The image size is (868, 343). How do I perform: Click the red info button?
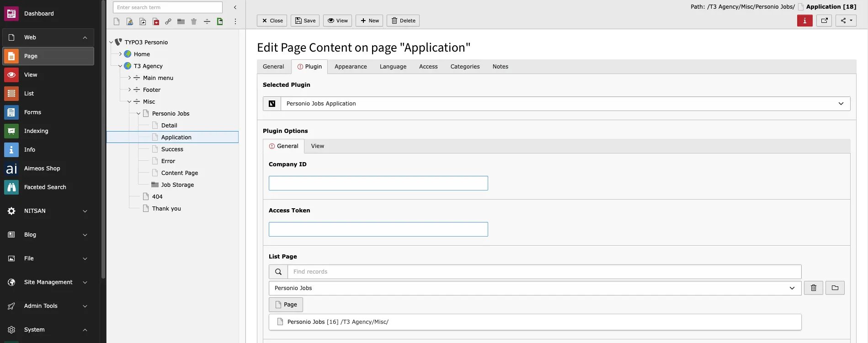coord(804,21)
